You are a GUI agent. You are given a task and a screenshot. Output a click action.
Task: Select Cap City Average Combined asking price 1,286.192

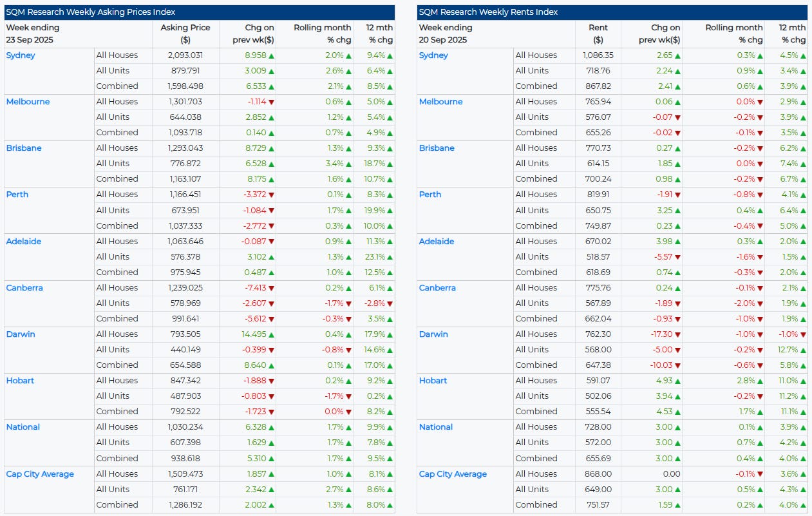click(185, 505)
